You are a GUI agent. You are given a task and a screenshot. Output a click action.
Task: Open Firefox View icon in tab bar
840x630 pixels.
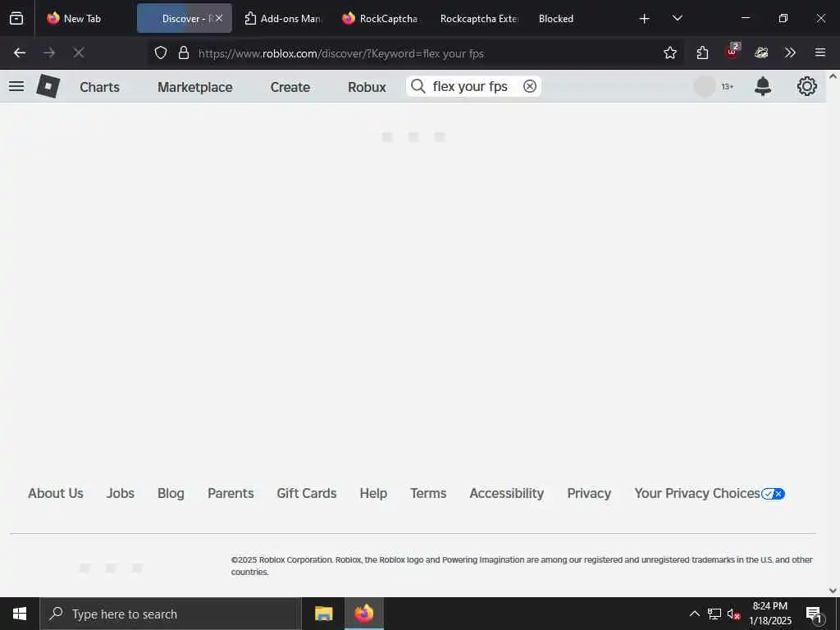[16, 18]
